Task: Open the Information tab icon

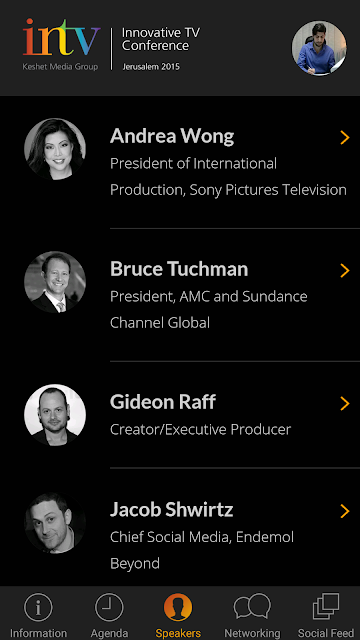Action: (x=38, y=607)
